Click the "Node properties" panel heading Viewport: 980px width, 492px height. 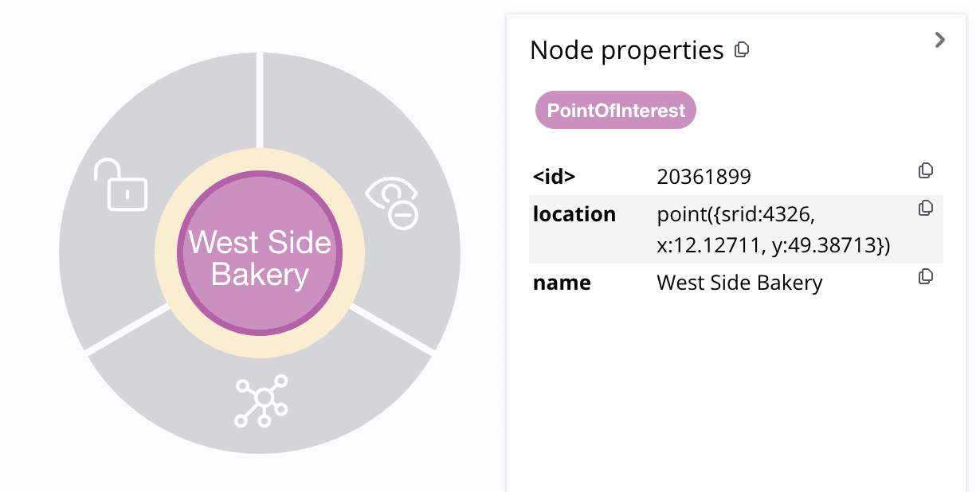(x=626, y=51)
